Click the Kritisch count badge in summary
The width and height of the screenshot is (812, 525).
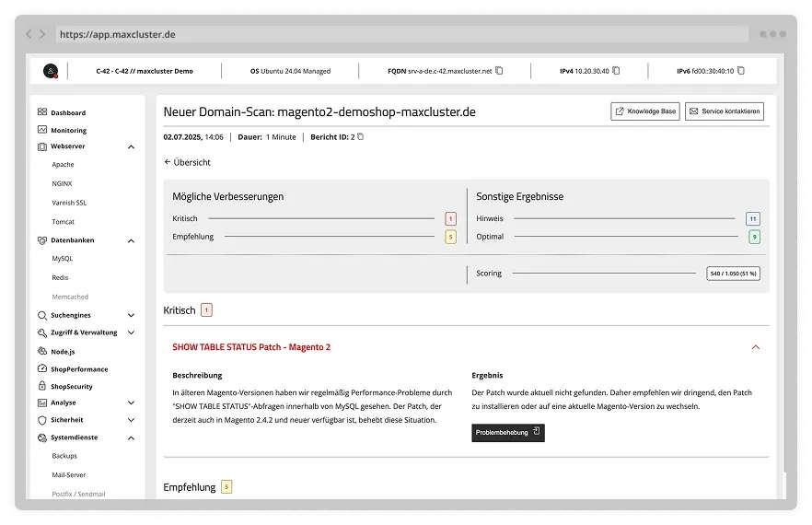(450, 218)
